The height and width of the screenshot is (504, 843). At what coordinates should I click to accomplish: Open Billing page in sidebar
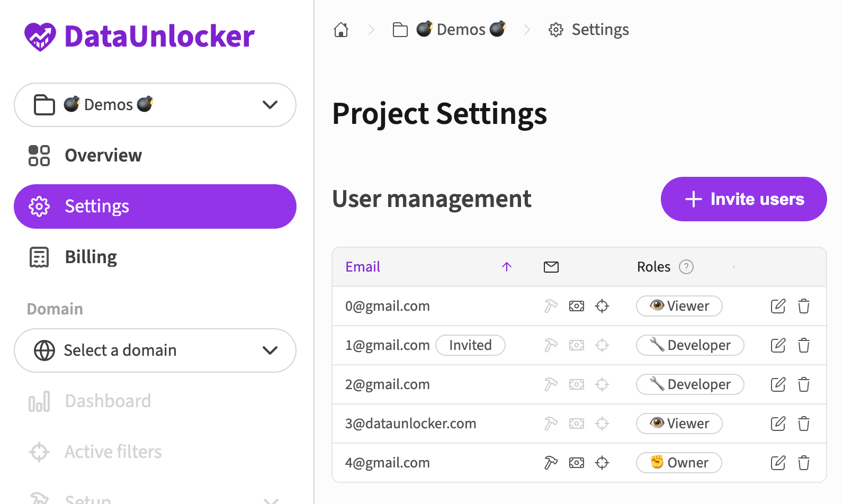(x=155, y=257)
